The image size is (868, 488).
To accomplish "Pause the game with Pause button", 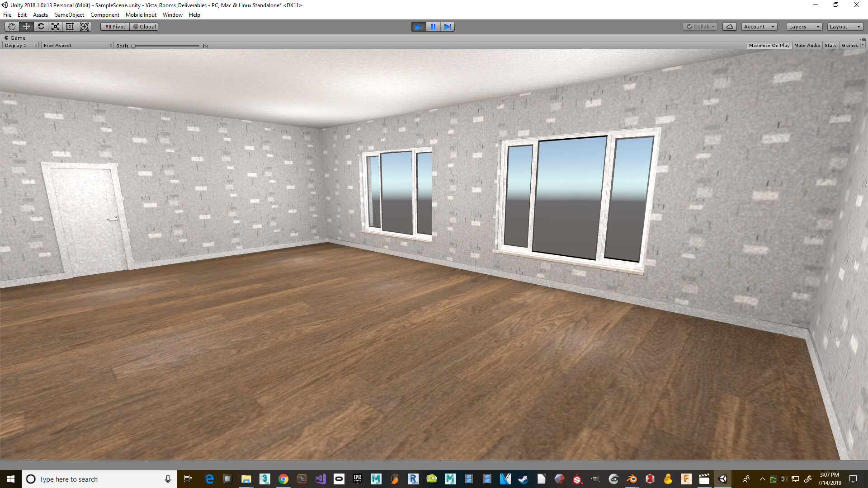I will pos(433,27).
